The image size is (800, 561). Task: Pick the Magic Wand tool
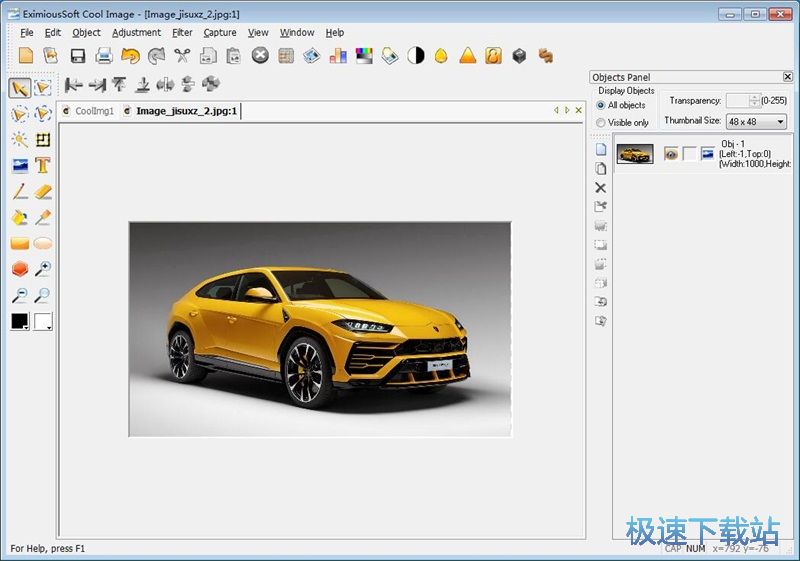tap(20, 139)
